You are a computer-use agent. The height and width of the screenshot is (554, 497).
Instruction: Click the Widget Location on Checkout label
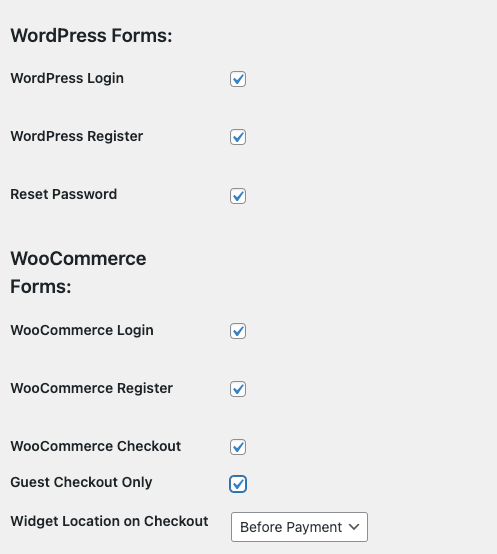(109, 521)
